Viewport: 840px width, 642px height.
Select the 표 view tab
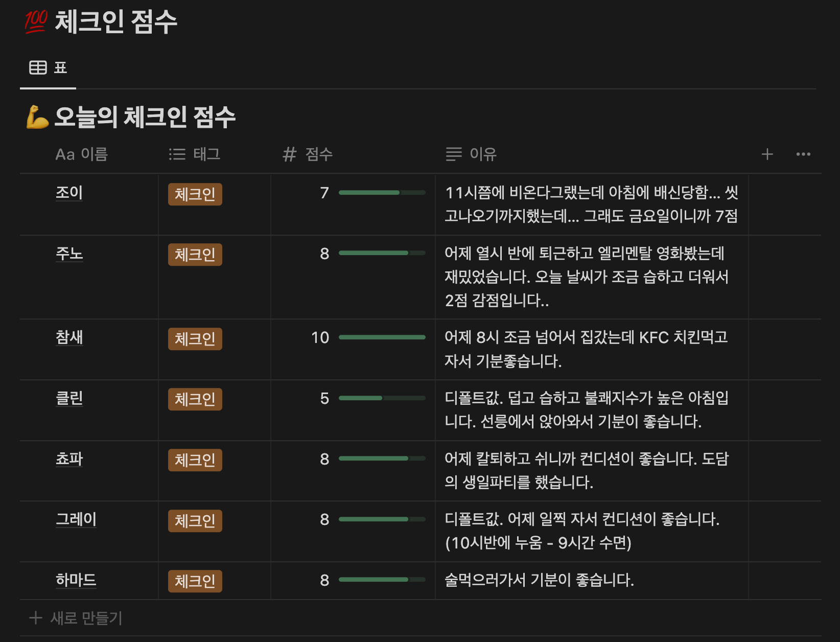coord(49,67)
